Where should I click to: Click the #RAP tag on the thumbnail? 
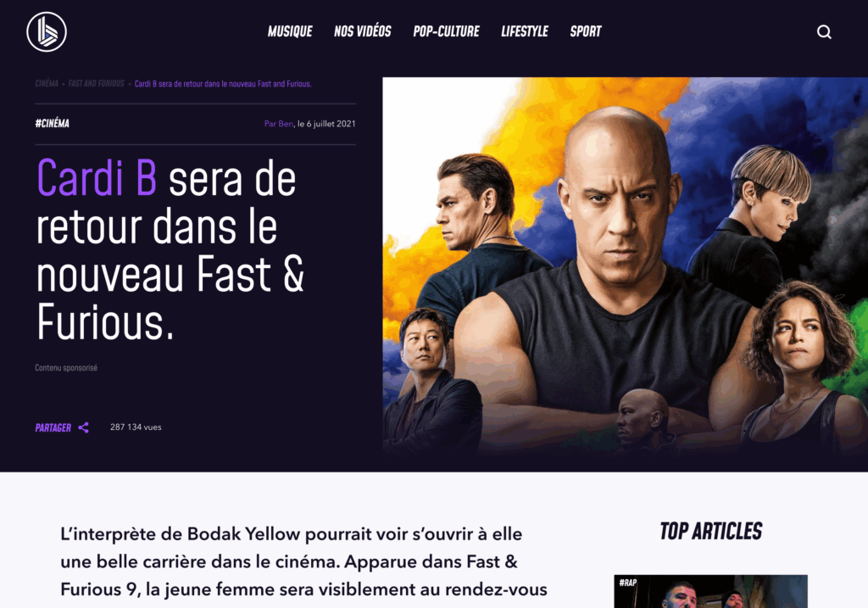[x=628, y=583]
